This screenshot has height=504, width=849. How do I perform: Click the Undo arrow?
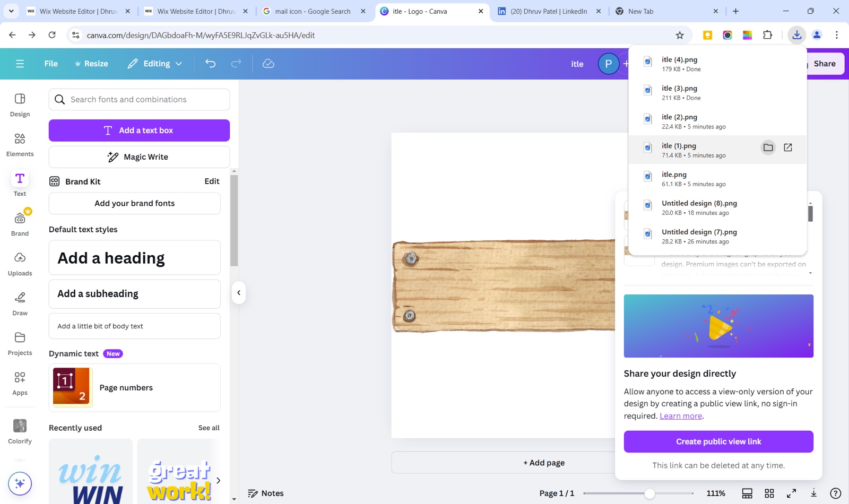(211, 64)
